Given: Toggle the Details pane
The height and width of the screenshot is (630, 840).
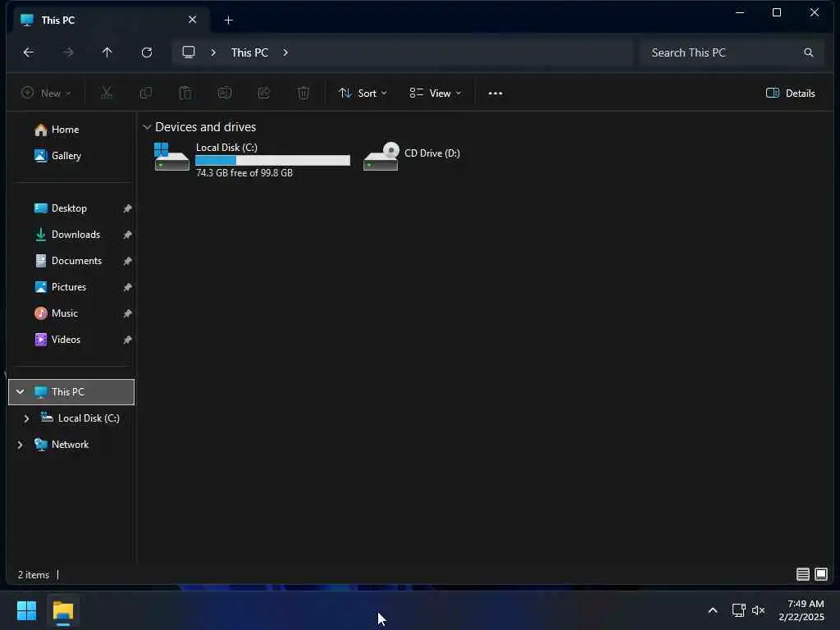Looking at the screenshot, I should 790,94.
